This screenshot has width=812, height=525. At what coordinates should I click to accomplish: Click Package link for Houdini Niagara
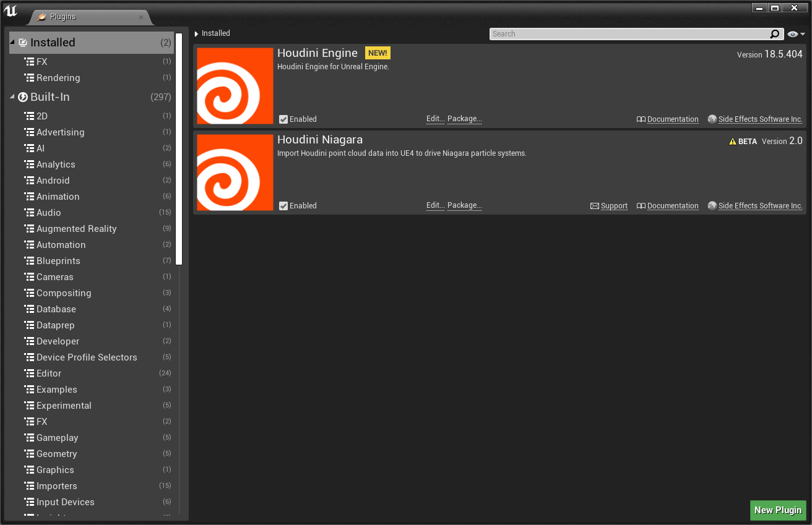click(x=465, y=205)
